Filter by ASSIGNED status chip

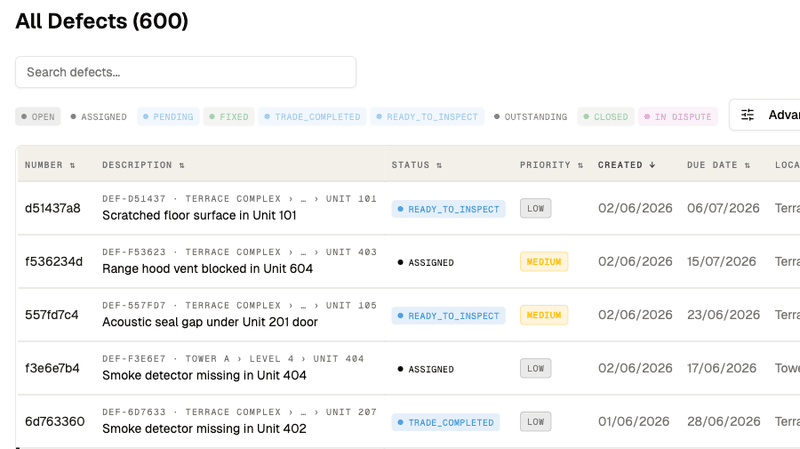(98, 117)
